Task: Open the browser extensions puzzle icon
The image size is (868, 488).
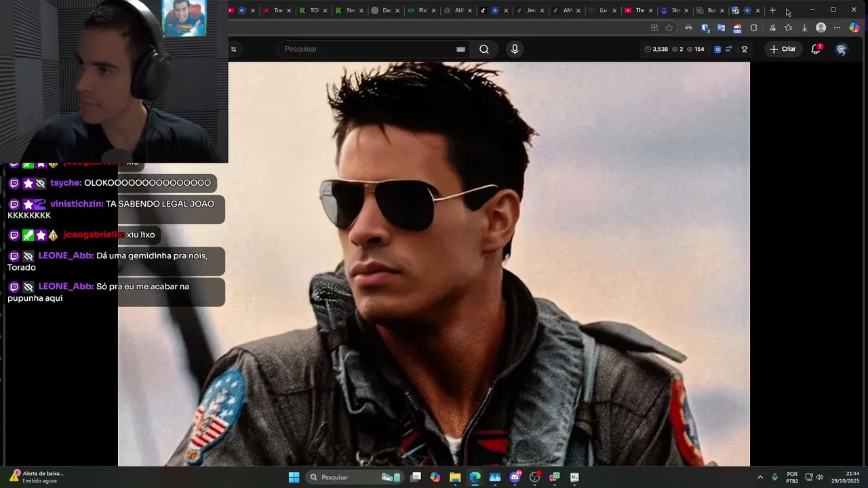Action: [753, 28]
